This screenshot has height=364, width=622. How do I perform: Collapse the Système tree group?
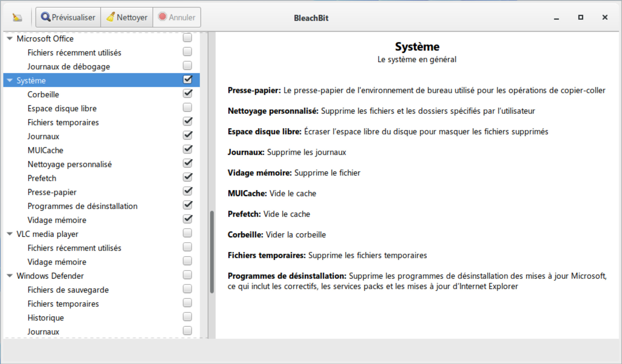click(x=10, y=80)
